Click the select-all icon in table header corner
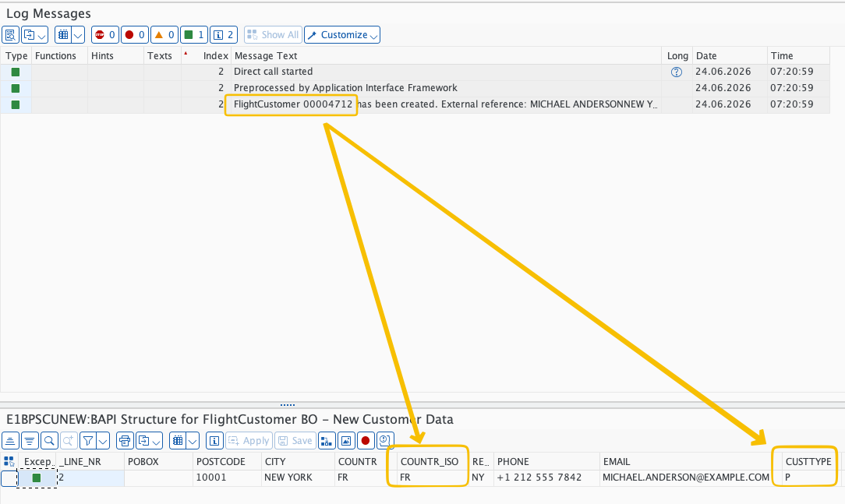The width and height of the screenshot is (845, 504). point(9,461)
